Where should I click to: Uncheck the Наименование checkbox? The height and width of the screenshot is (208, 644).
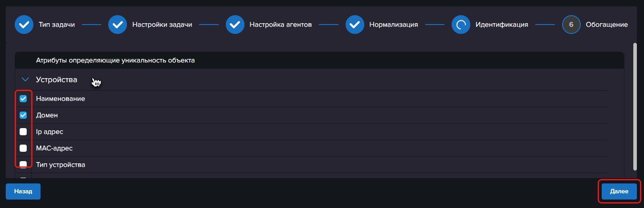23,99
